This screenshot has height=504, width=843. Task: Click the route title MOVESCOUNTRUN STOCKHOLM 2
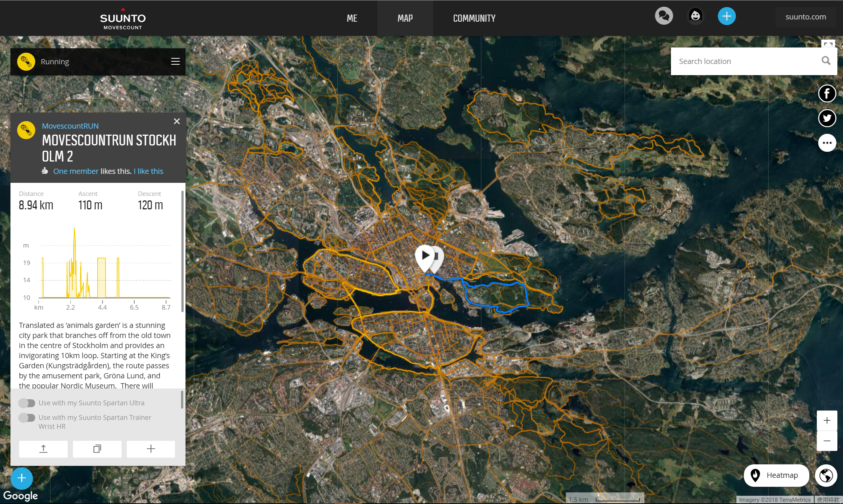(109, 148)
